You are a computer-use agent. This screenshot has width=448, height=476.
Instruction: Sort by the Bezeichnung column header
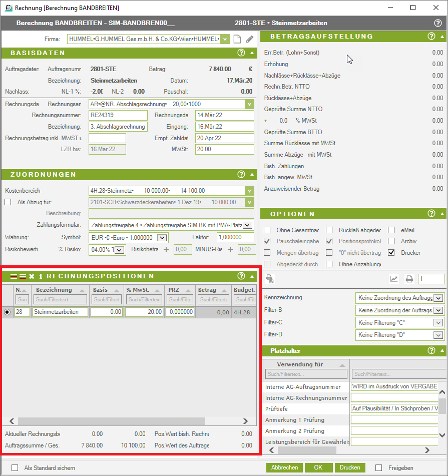pos(54,290)
